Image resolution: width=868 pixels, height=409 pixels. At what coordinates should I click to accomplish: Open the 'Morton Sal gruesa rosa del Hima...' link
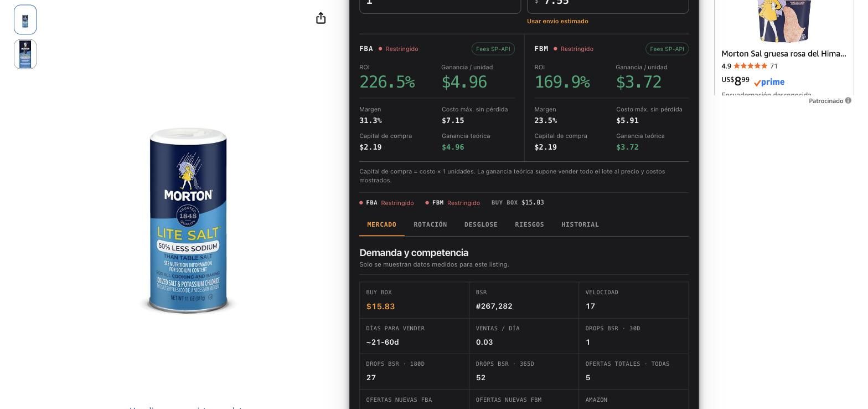(784, 54)
